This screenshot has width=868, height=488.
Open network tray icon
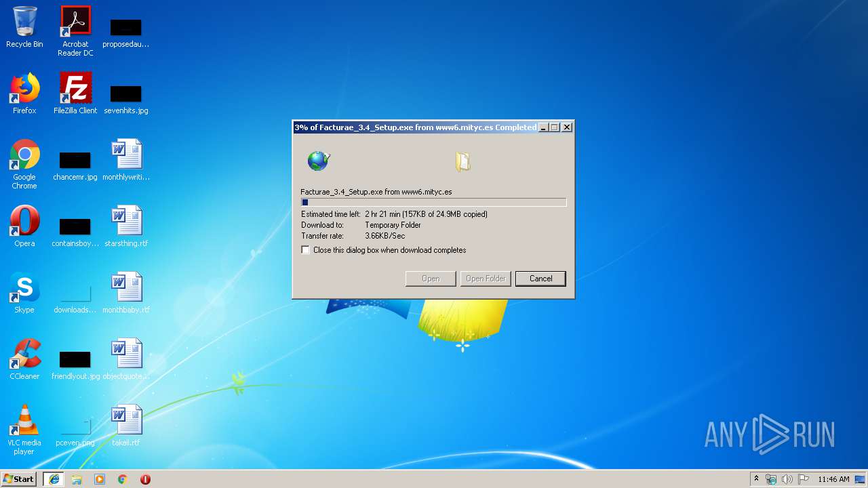tap(771, 479)
